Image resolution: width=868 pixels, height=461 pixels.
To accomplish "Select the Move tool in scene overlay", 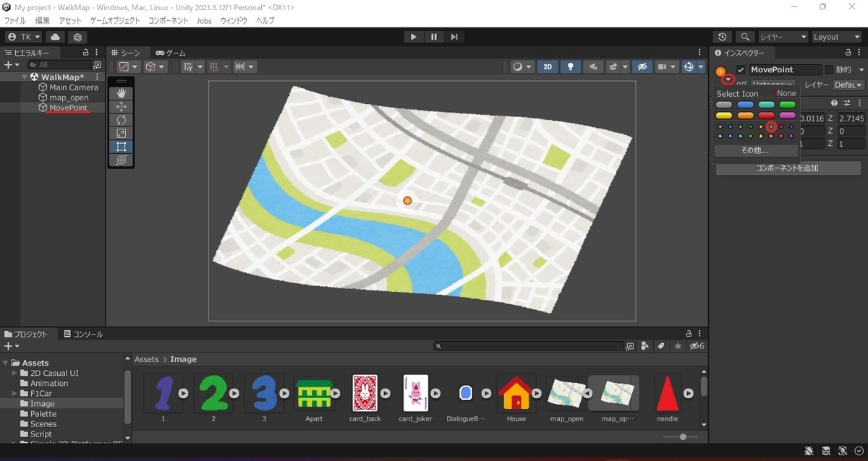I will (x=121, y=107).
